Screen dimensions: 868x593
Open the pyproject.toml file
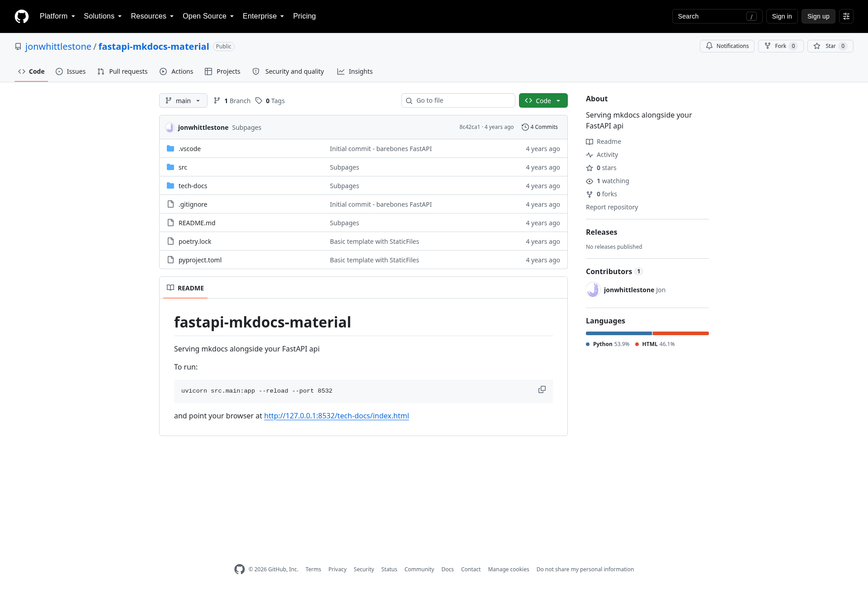click(200, 260)
